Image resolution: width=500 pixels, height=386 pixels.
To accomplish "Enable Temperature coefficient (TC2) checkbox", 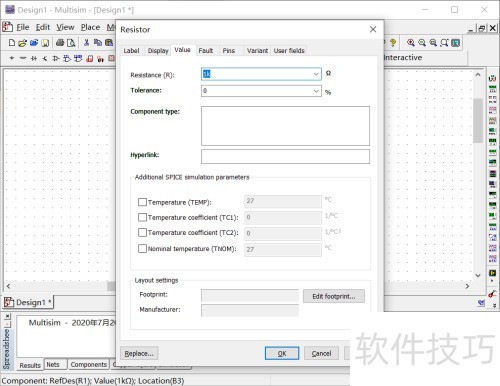I will [142, 232].
